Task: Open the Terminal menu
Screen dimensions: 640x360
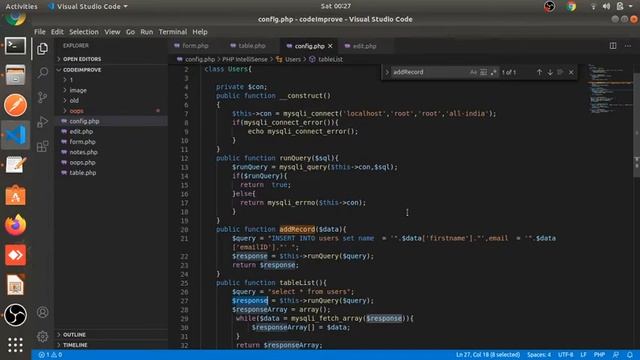Action: click(173, 32)
